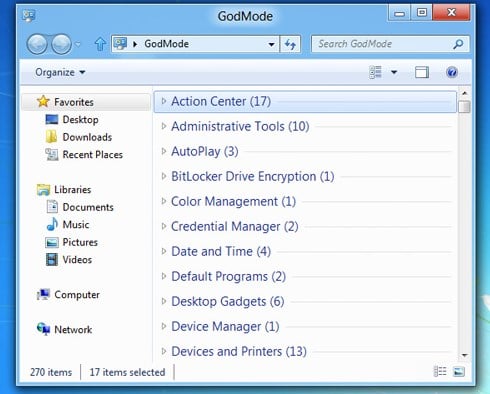490x394 pixels.
Task: Toggle the preview pane
Action: [x=422, y=72]
